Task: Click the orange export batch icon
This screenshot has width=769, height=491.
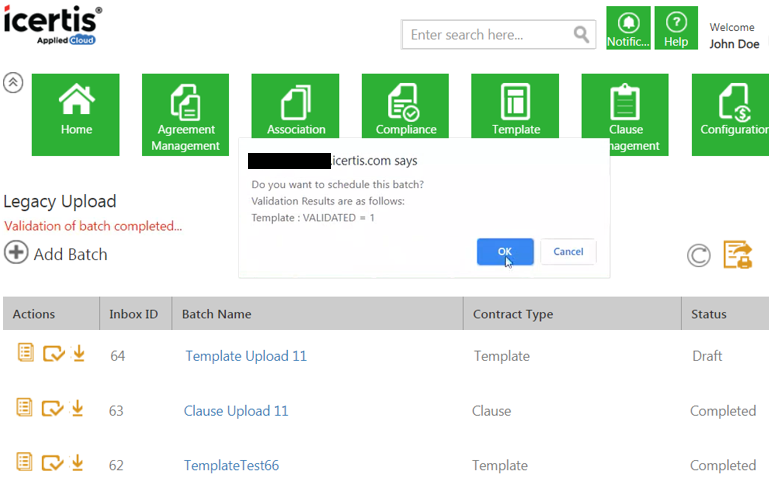Action: click(738, 255)
